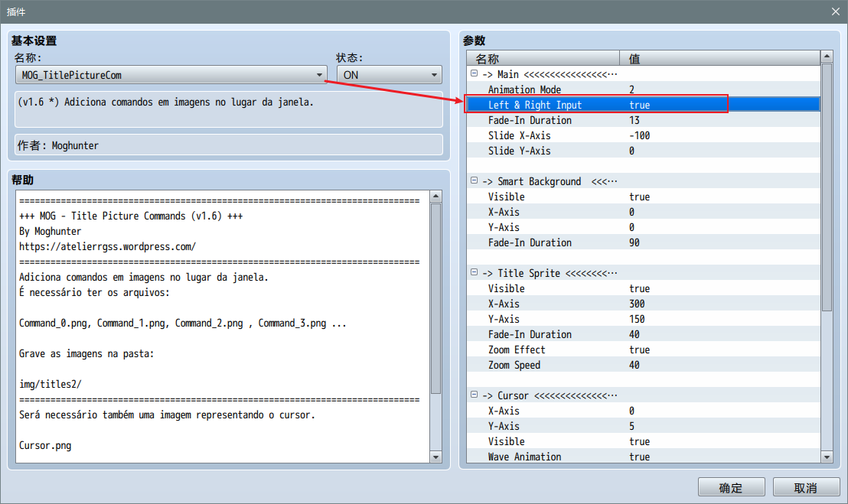Select Fade-In Duration with value 13
Screen dimensions: 848x504
click(644, 120)
